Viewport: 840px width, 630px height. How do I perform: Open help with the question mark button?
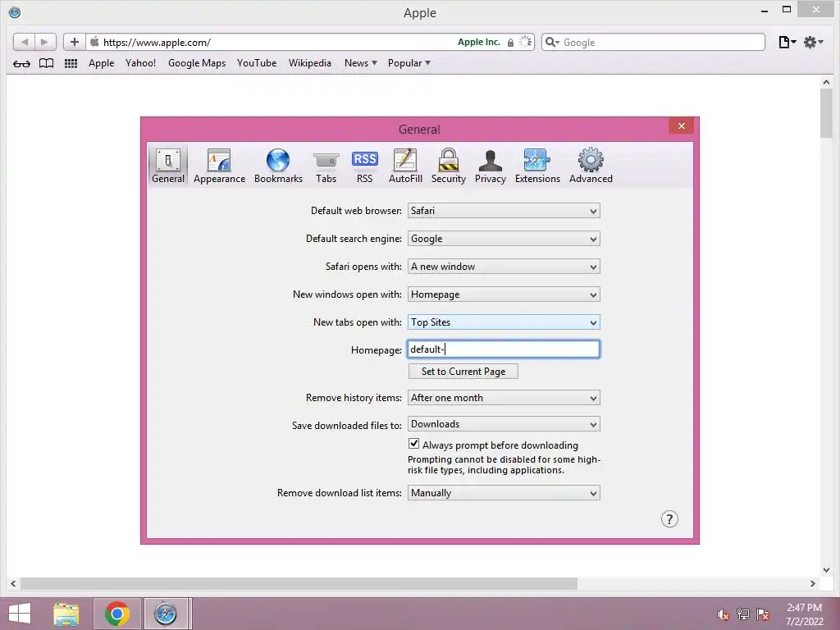point(669,519)
